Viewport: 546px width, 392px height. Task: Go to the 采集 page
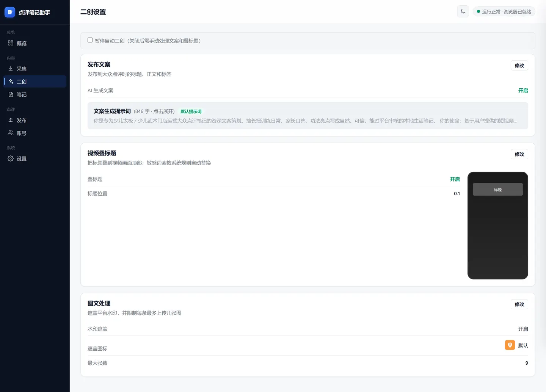point(35,69)
